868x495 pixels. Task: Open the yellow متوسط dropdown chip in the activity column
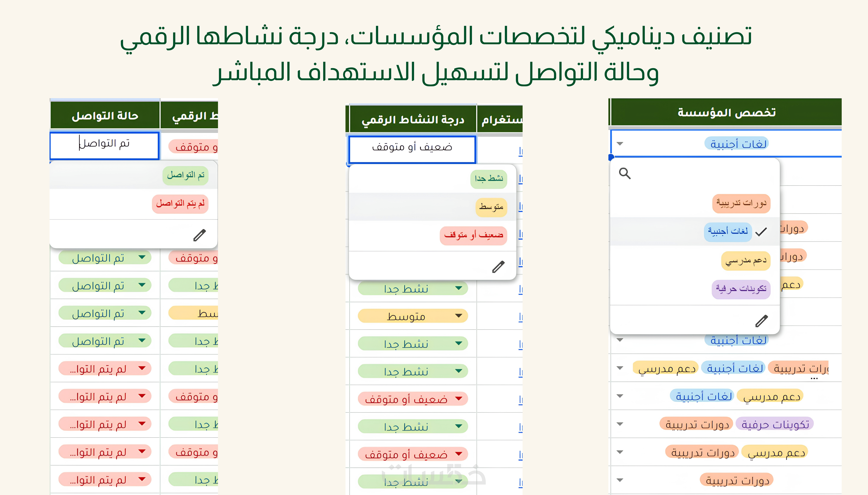point(413,316)
